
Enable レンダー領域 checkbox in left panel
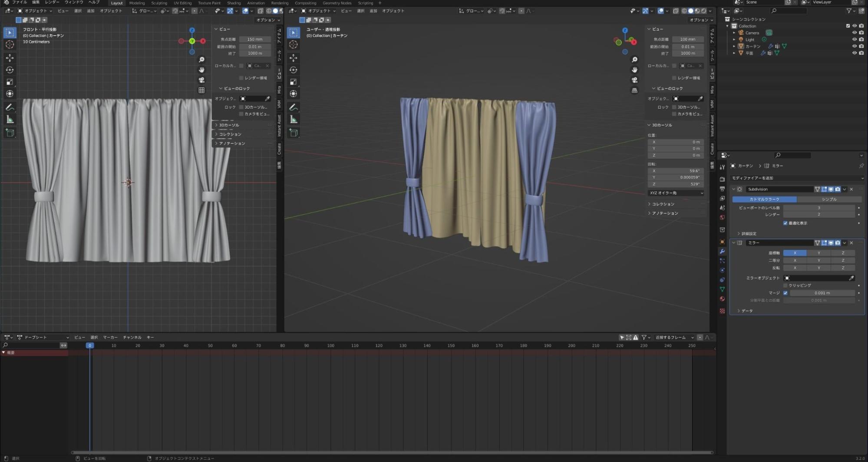(x=241, y=78)
